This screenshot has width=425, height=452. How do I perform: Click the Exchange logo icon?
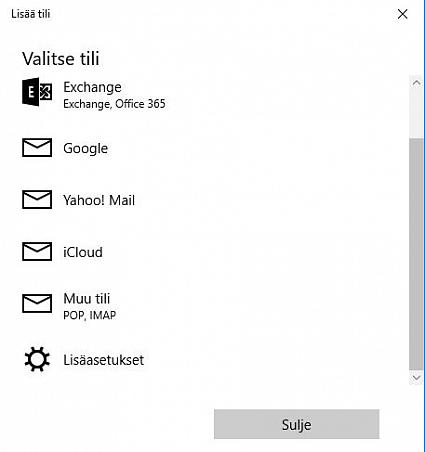(37, 92)
